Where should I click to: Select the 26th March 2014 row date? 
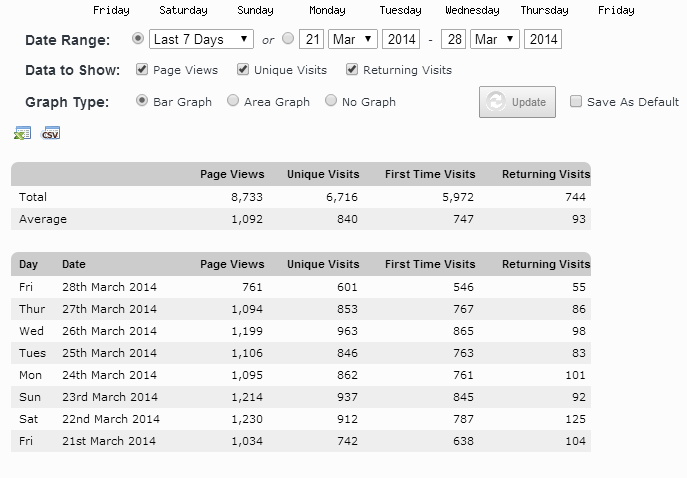point(109,331)
